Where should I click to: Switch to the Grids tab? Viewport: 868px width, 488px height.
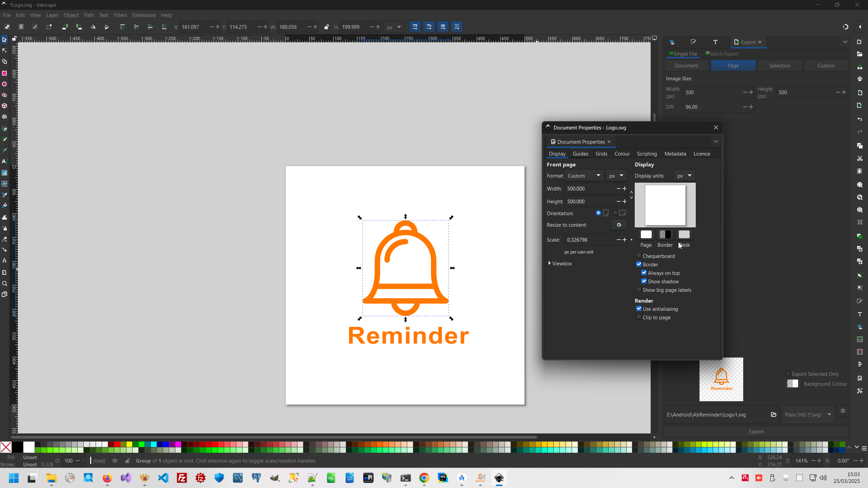click(601, 154)
